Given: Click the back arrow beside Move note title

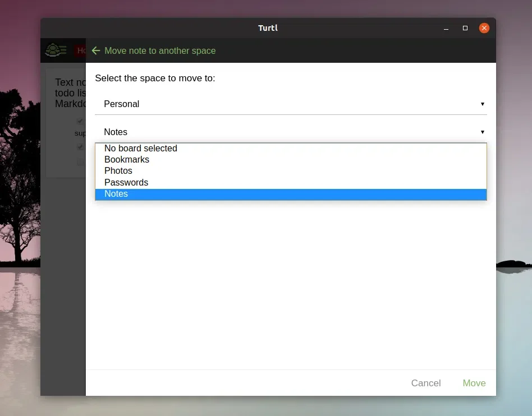Looking at the screenshot, I should (x=96, y=50).
